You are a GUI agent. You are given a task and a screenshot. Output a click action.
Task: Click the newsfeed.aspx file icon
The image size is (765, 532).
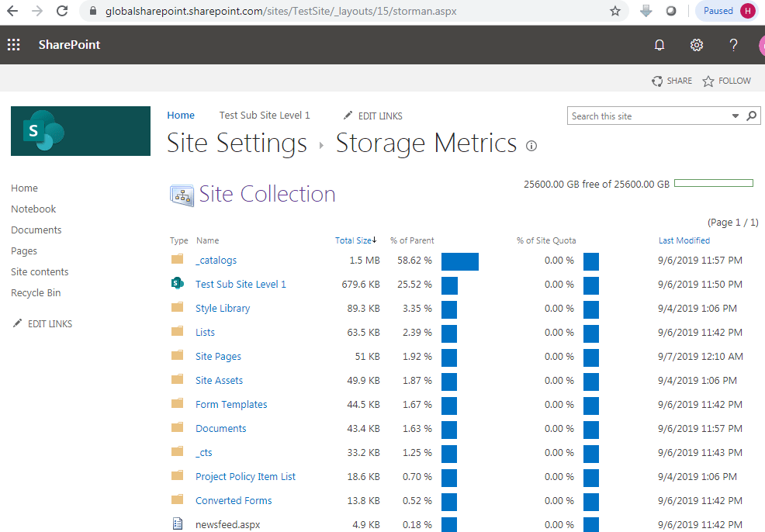[x=178, y=523]
